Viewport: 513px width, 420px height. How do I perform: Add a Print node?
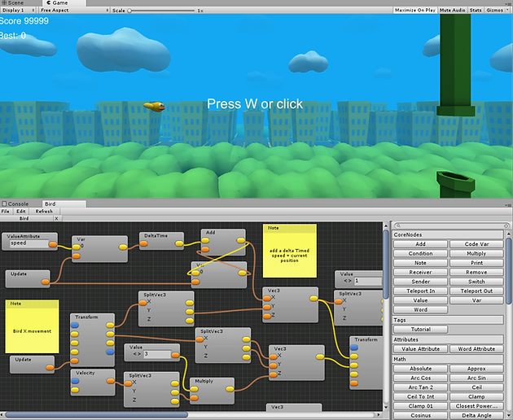point(476,263)
